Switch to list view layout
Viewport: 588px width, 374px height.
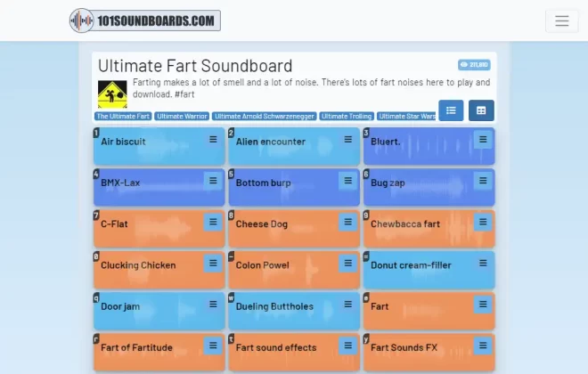coord(451,110)
